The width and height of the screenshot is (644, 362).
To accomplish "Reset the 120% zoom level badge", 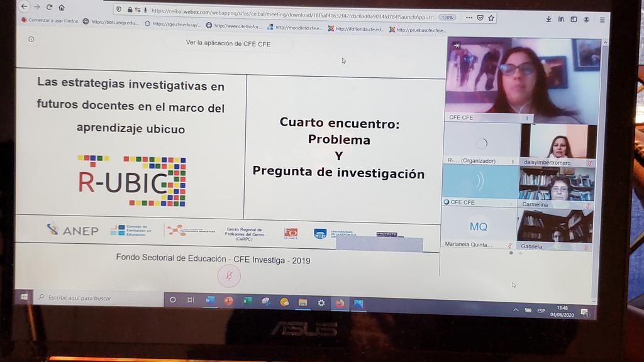I will (447, 18).
